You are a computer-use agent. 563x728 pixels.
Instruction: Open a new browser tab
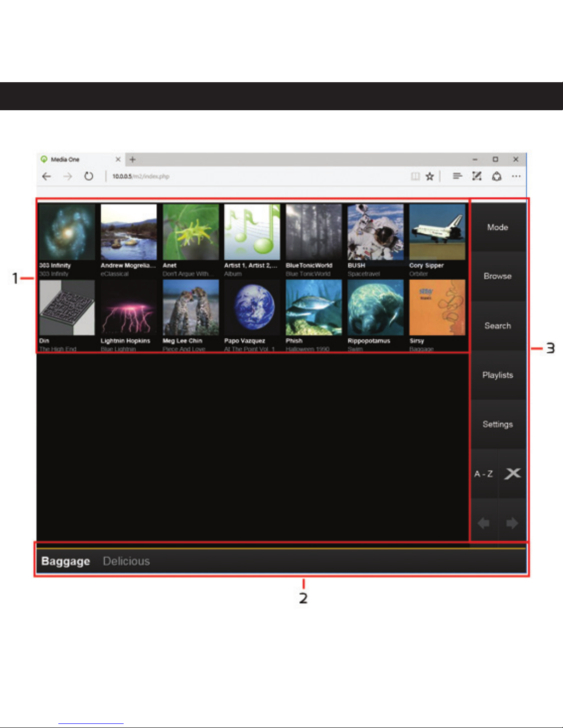[132, 159]
